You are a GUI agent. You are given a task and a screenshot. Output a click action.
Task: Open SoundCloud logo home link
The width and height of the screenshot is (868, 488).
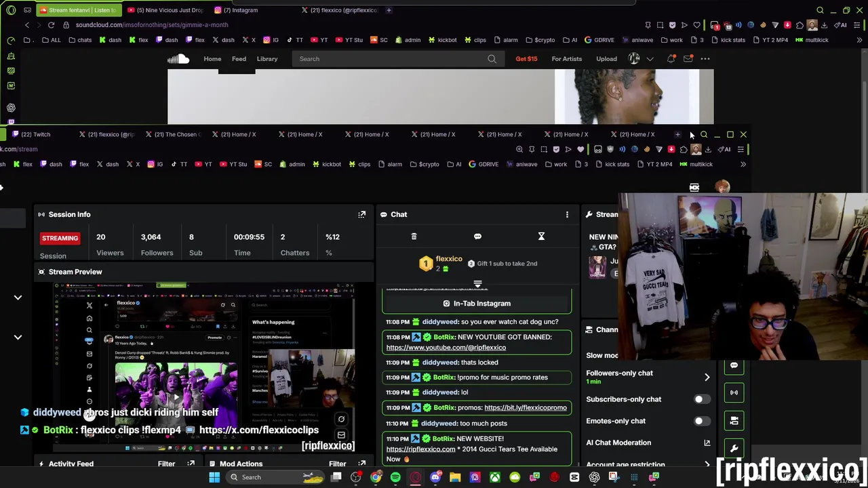coord(178,59)
